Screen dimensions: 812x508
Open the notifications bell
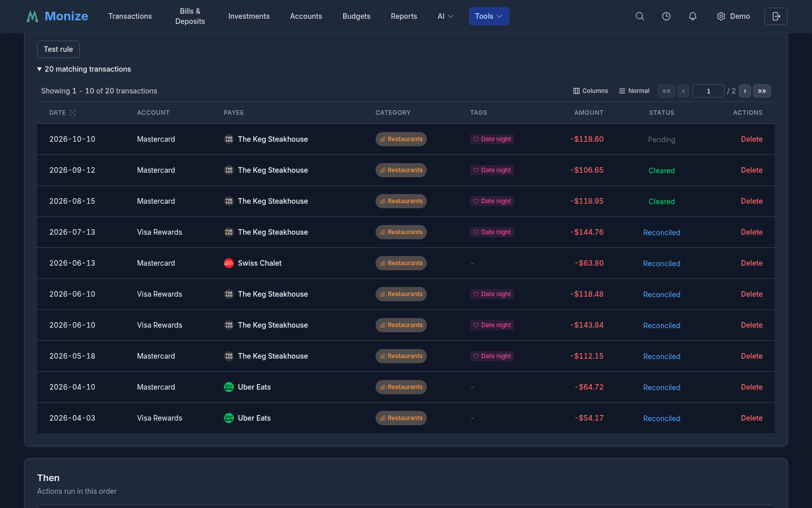coord(693,16)
